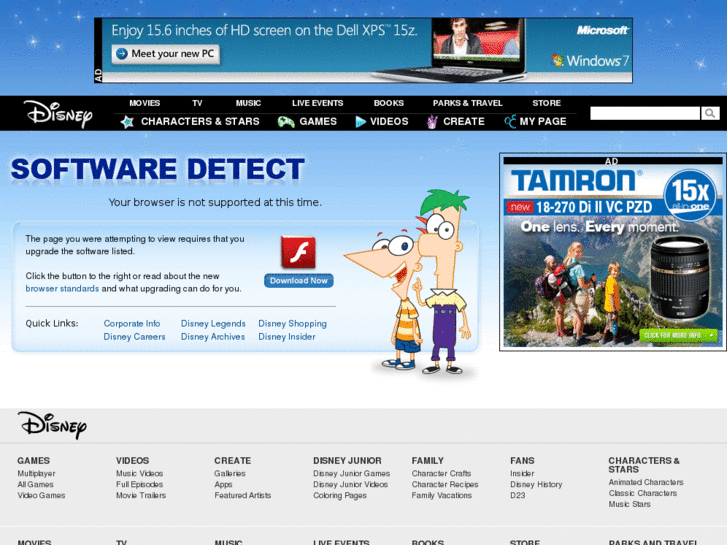The image size is (727, 545).
Task: Open the Store menu item
Action: coord(547,103)
